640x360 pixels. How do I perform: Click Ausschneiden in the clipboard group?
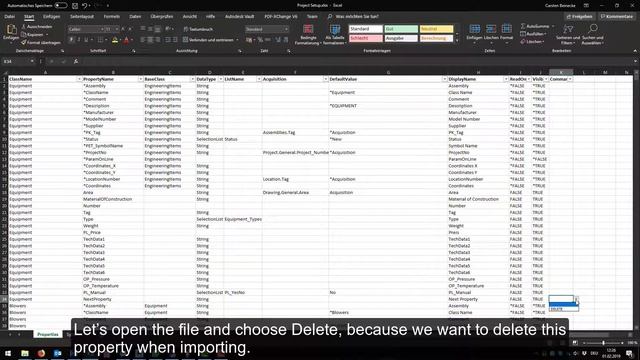point(37,27)
